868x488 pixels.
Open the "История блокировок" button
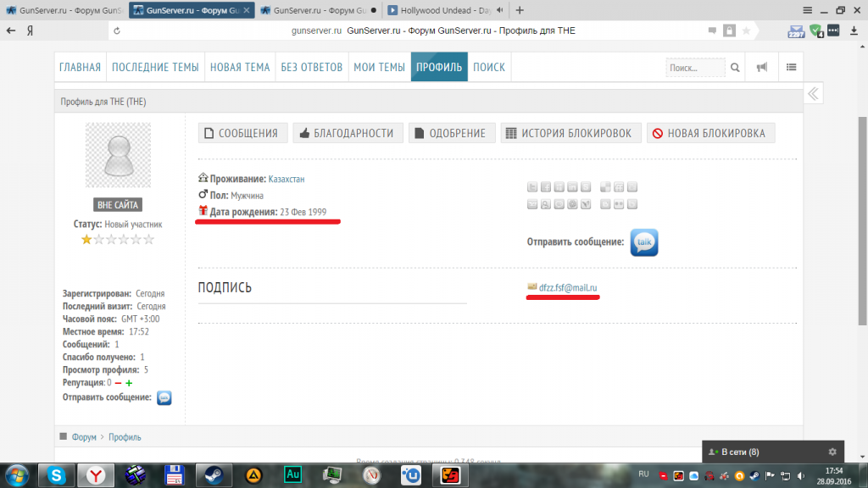coord(570,133)
